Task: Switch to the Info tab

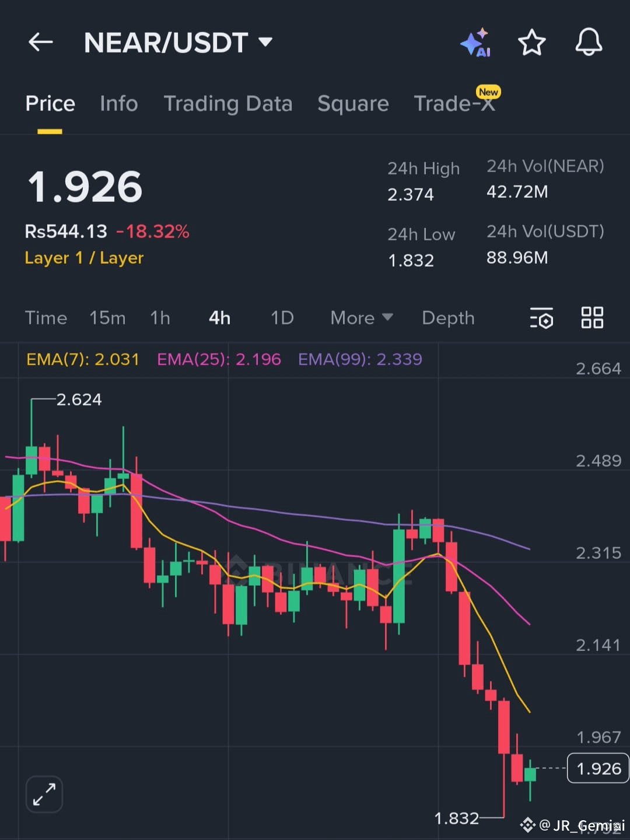Action: (x=119, y=104)
